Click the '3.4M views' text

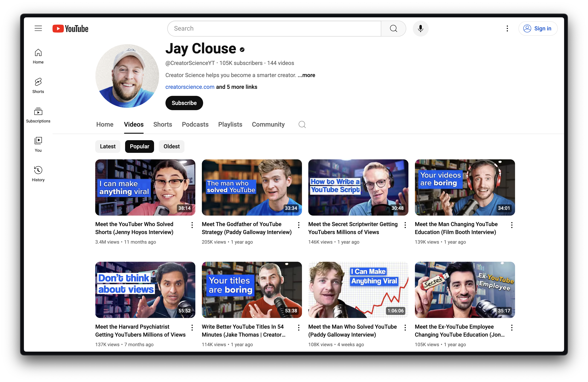tap(107, 242)
